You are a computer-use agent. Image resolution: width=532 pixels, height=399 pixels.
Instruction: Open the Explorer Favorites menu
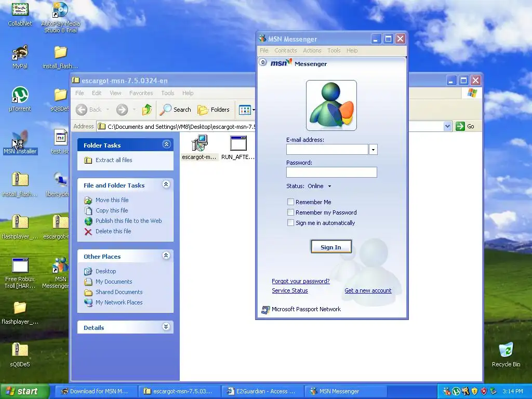(x=141, y=93)
